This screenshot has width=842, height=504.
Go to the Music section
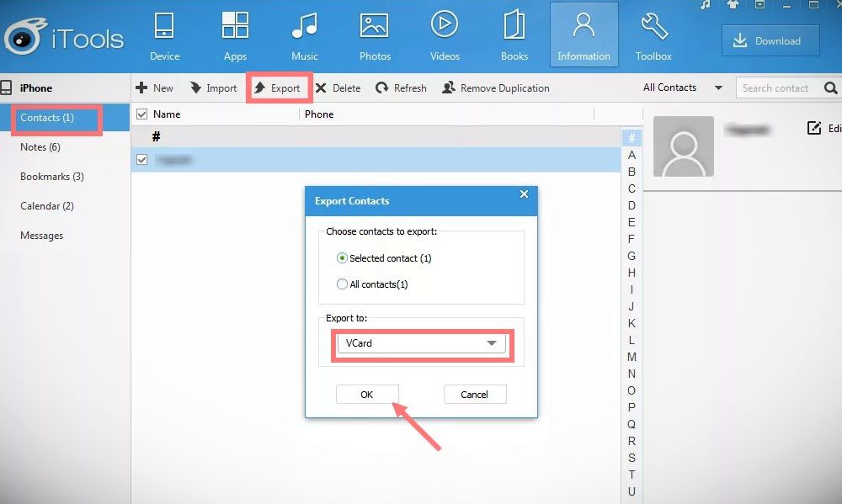[305, 36]
